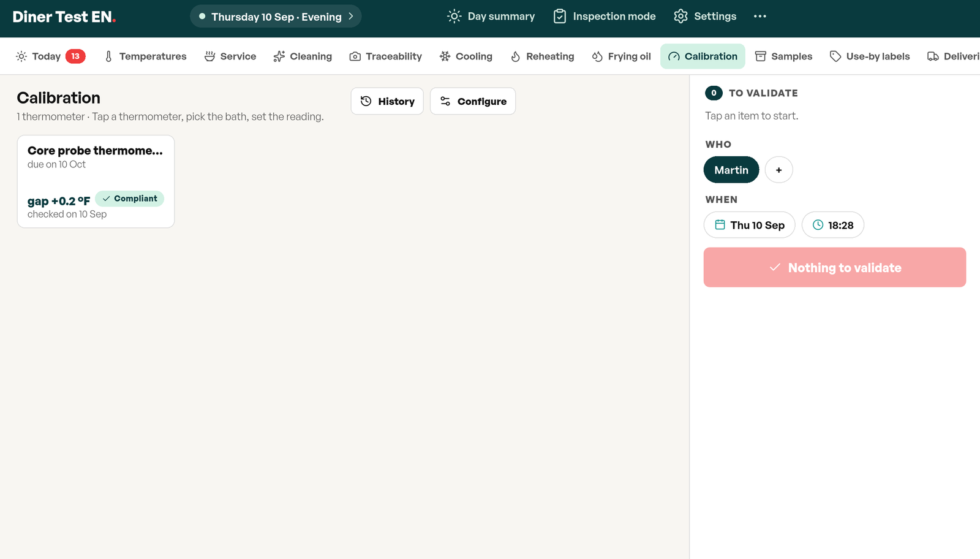Viewport: 980px width, 559px height.
Task: Switch to the Today tab
Action: tap(50, 56)
